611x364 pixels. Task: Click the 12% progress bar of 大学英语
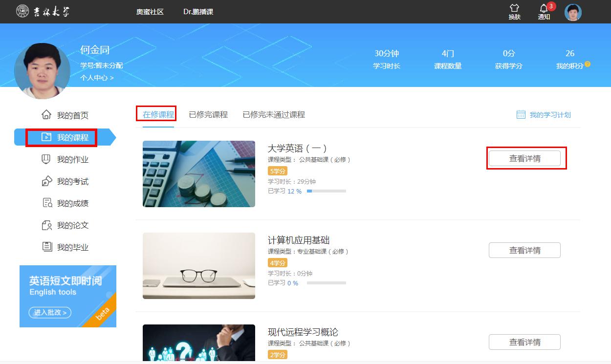click(327, 191)
